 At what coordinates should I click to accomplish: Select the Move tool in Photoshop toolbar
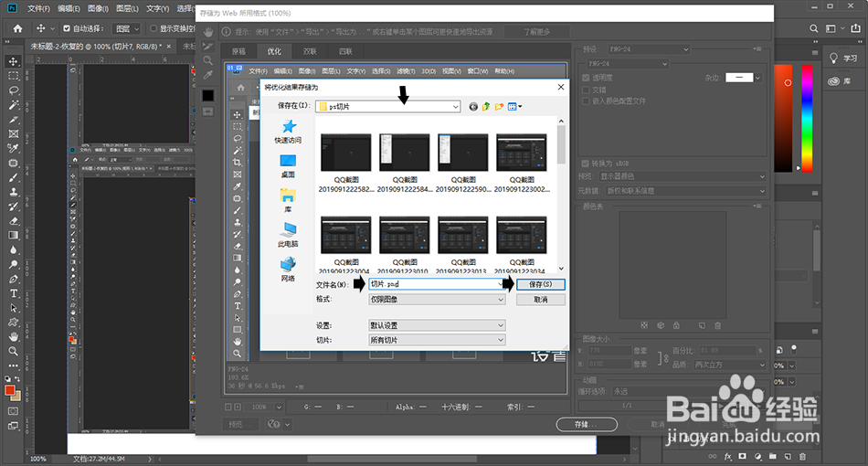pos(14,61)
